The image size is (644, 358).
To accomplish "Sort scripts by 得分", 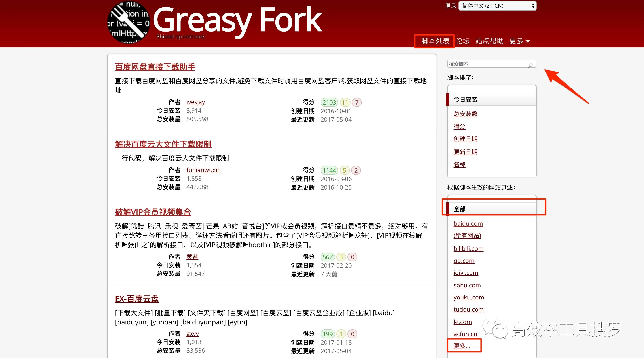I will point(459,126).
